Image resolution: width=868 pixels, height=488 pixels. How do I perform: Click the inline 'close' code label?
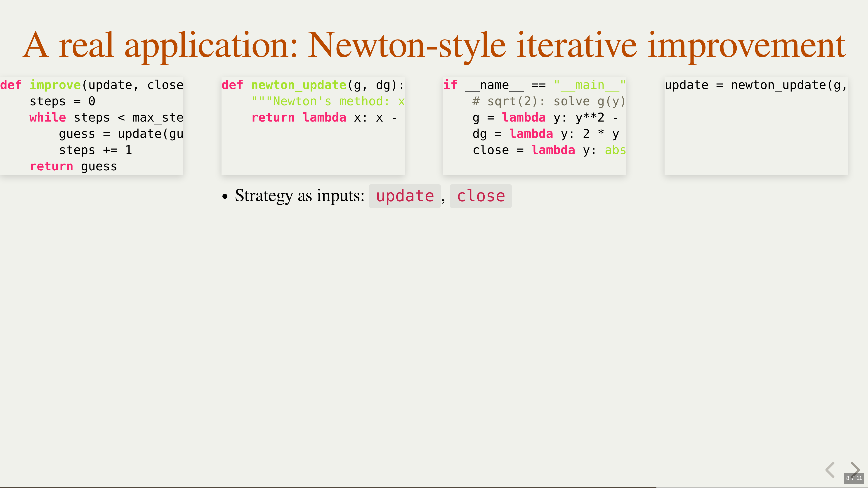point(481,196)
